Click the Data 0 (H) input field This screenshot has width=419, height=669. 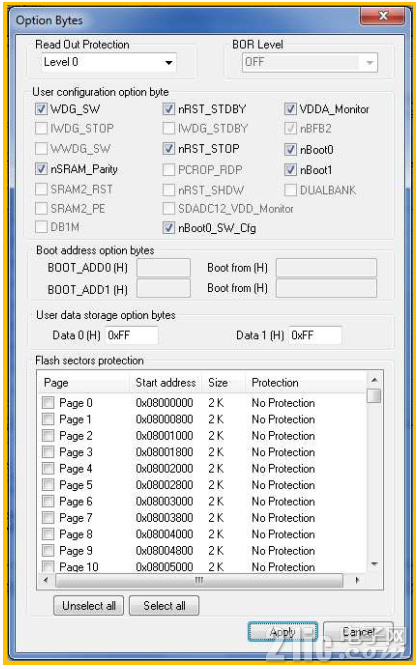pos(131,335)
